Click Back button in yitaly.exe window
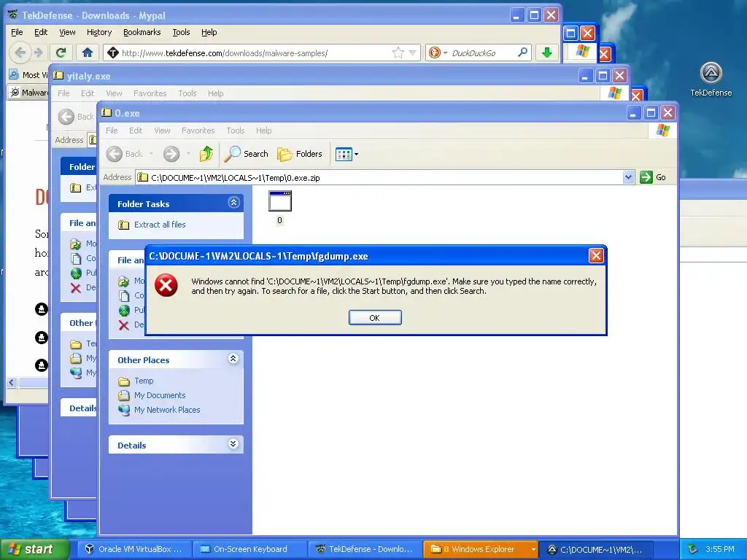Viewport: 747px width, 560px height. (76, 116)
